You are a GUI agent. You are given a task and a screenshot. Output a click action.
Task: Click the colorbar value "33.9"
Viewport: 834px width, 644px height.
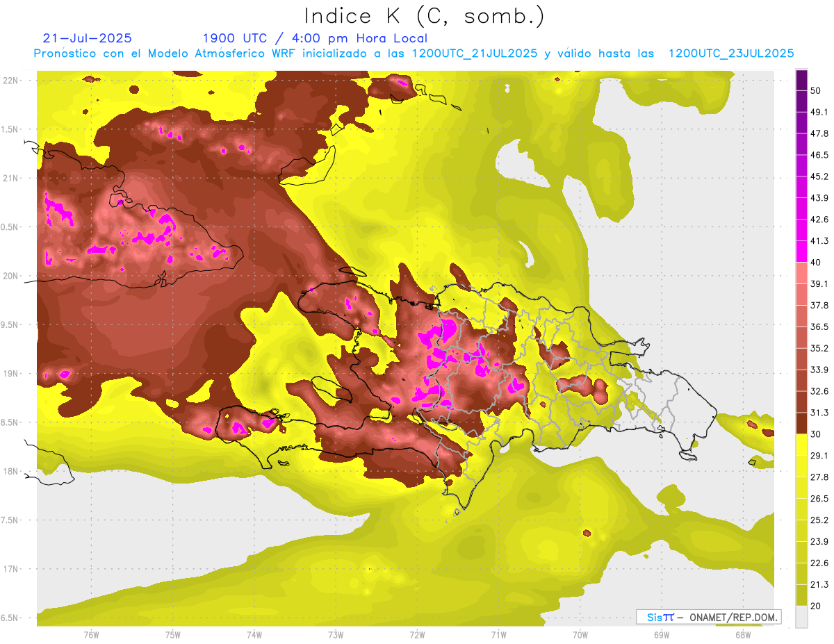coord(819,370)
